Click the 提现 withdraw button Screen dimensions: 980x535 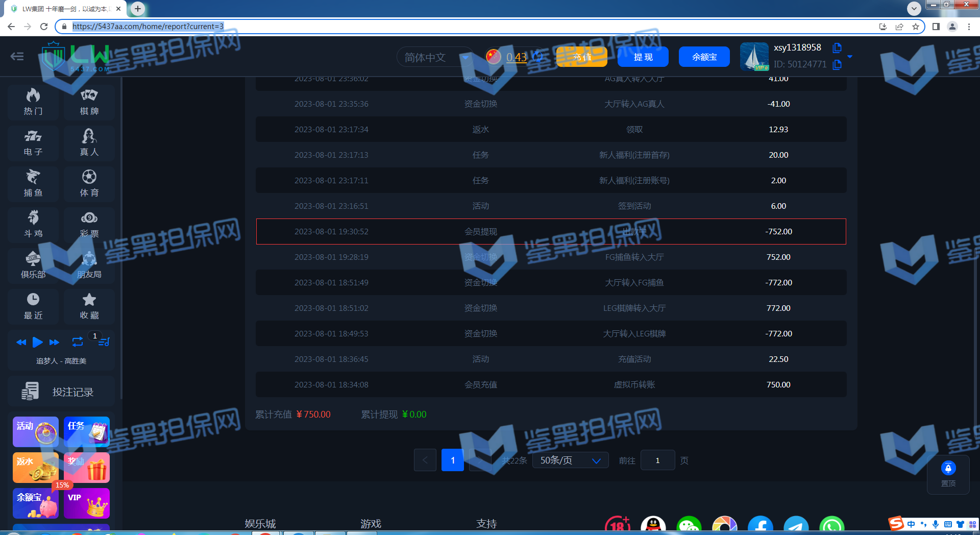coord(643,57)
